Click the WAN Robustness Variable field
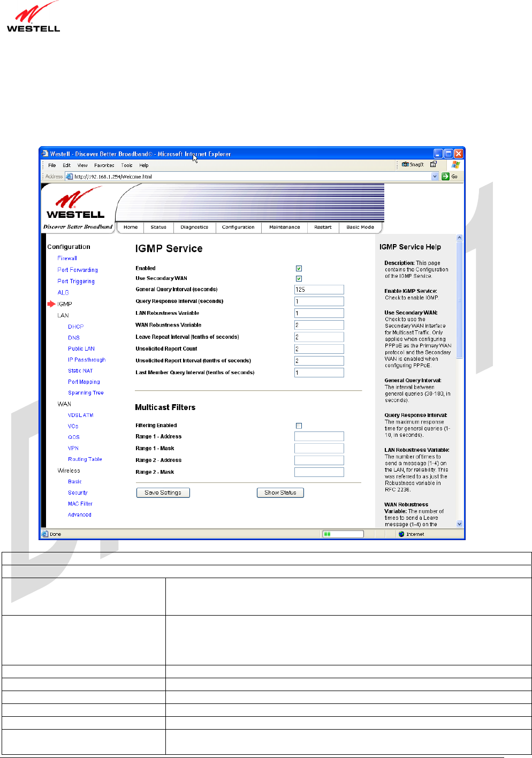 pyautogui.click(x=319, y=325)
